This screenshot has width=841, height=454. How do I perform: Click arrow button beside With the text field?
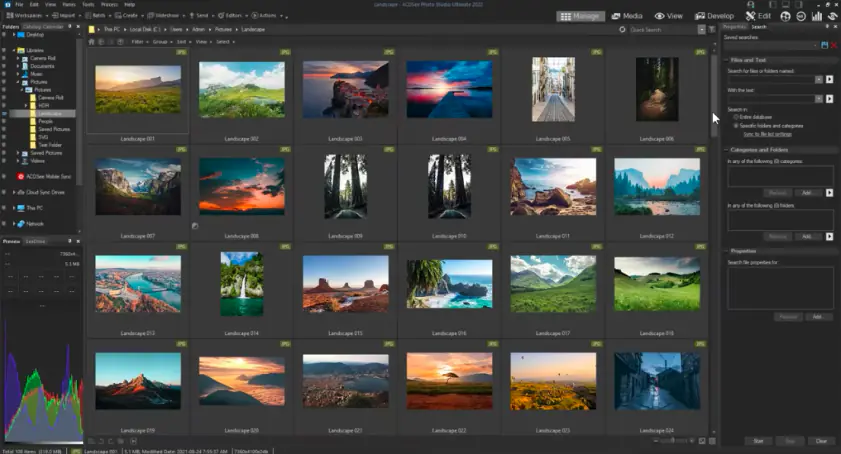tap(829, 99)
